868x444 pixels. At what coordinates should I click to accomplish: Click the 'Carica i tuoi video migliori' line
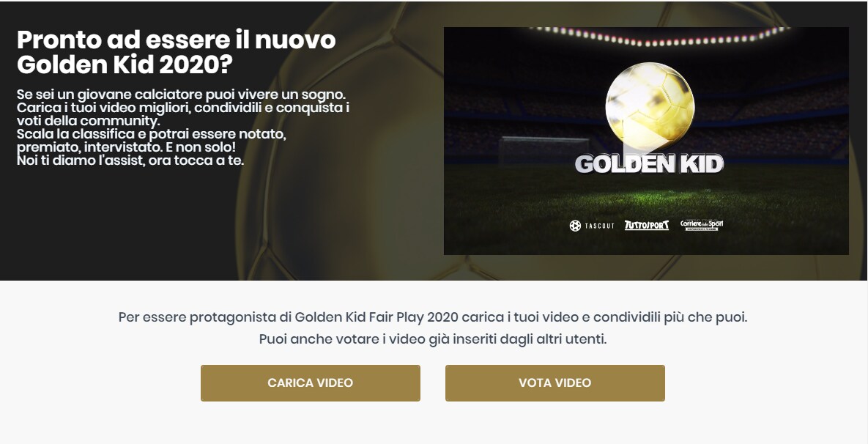pos(182,108)
